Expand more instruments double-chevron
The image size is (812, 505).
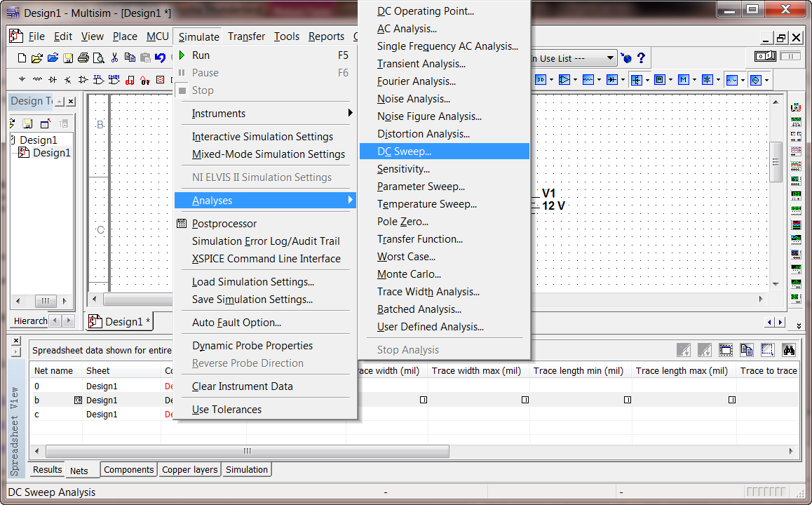pyautogui.click(x=799, y=325)
